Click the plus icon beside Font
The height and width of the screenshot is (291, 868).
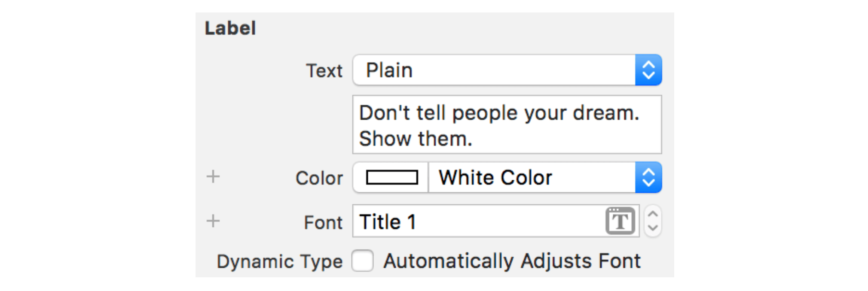click(213, 221)
